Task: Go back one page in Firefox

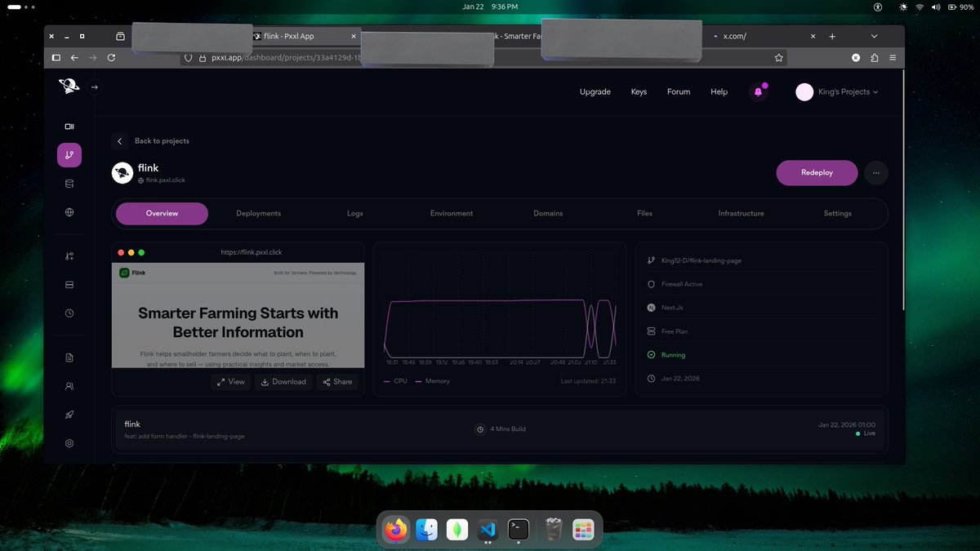Action: (x=74, y=58)
